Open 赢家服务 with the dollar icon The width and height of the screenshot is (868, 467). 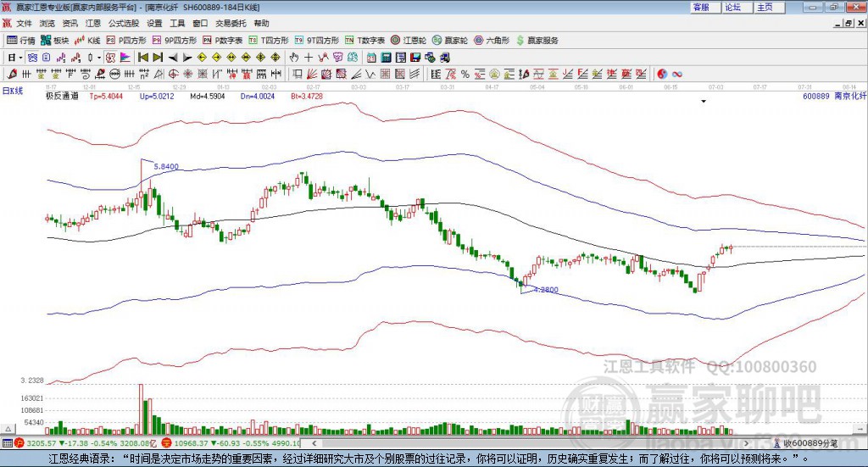pyautogui.click(x=537, y=41)
